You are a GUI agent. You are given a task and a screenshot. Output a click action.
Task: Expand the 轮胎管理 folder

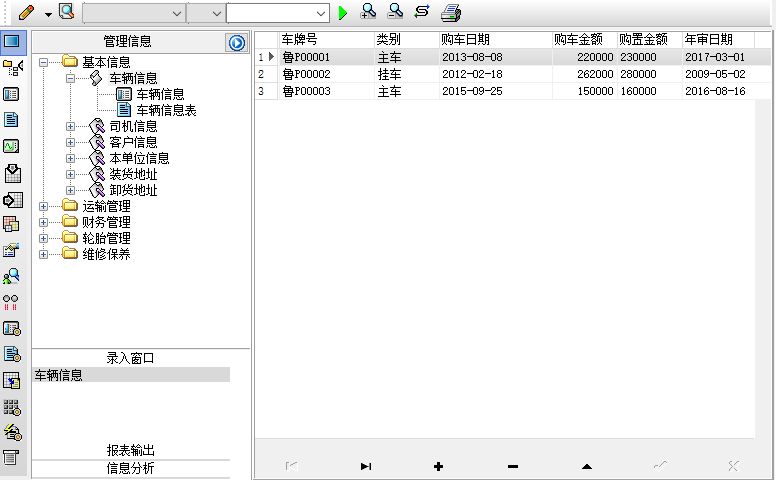44,239
